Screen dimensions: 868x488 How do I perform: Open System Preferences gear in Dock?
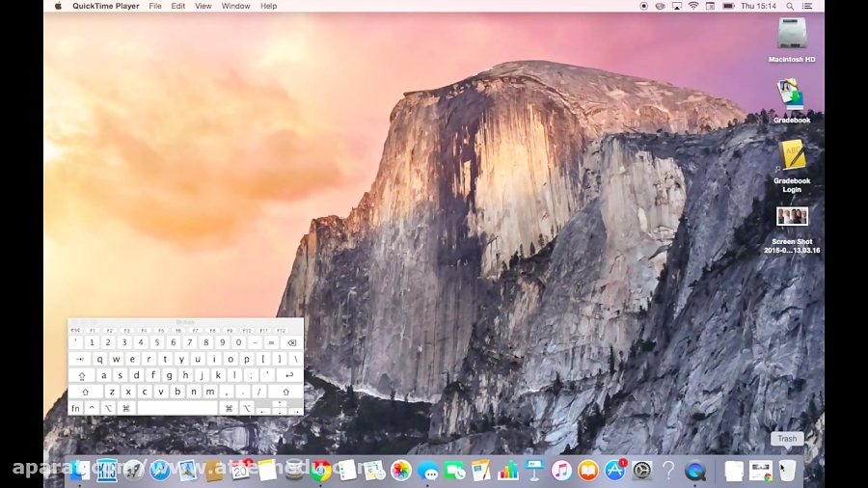(x=641, y=471)
